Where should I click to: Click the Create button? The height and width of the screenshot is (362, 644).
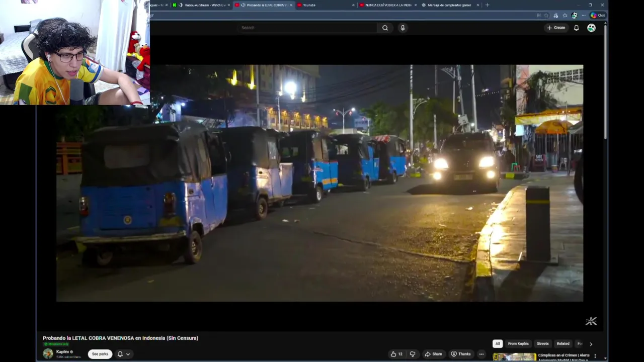[556, 28]
